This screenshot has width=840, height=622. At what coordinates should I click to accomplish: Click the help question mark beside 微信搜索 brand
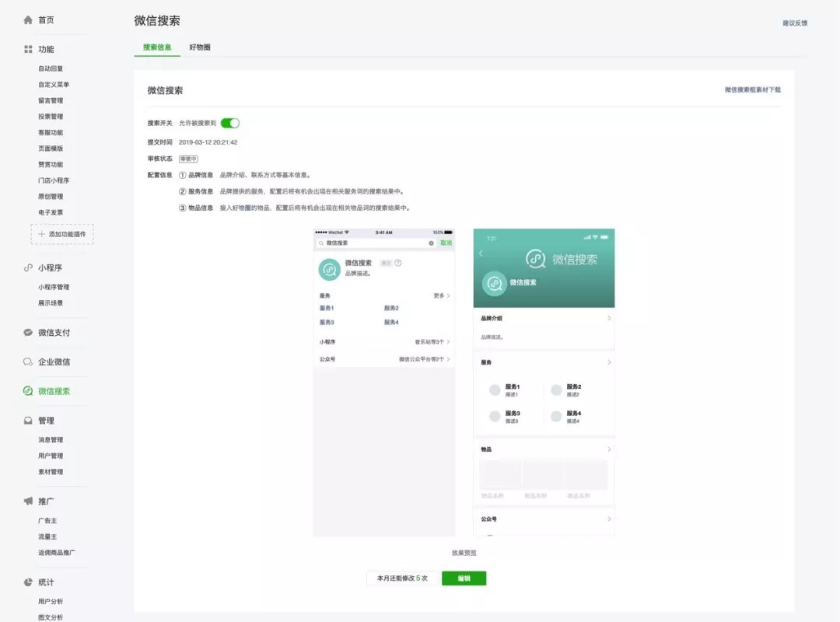[398, 263]
